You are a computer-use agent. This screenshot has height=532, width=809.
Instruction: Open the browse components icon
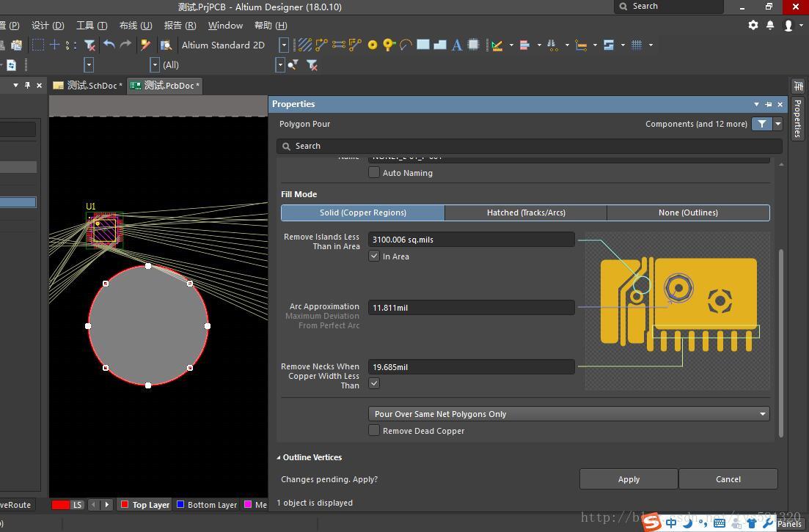point(166,45)
